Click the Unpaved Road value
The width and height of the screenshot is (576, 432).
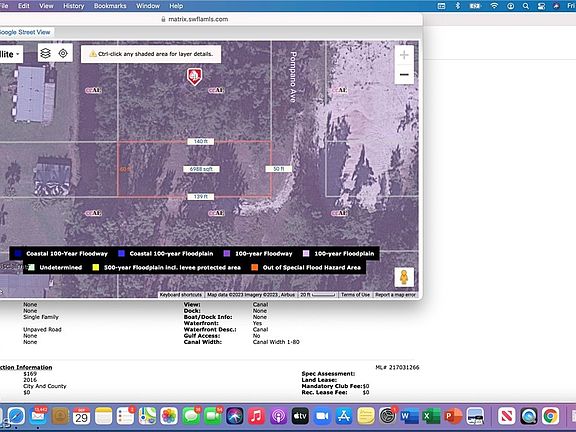42,330
